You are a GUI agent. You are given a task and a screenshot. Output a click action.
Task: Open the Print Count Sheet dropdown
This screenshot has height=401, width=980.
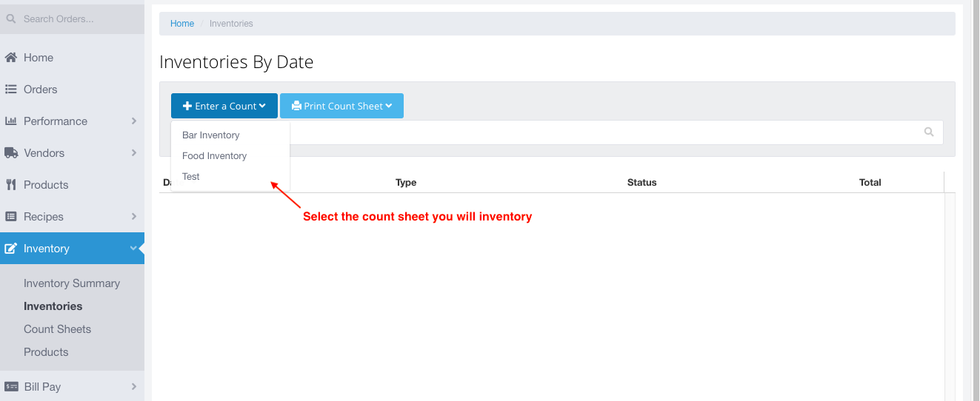(x=341, y=106)
